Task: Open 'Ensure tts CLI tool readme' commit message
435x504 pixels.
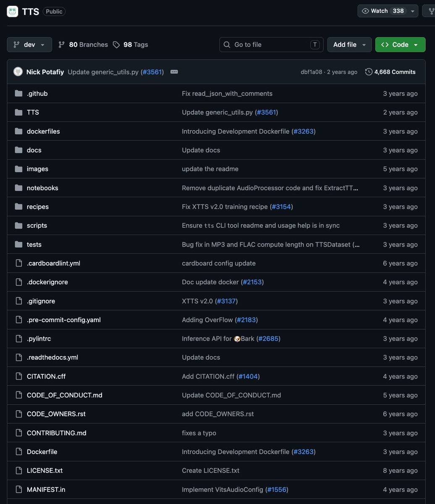Action: [261, 226]
